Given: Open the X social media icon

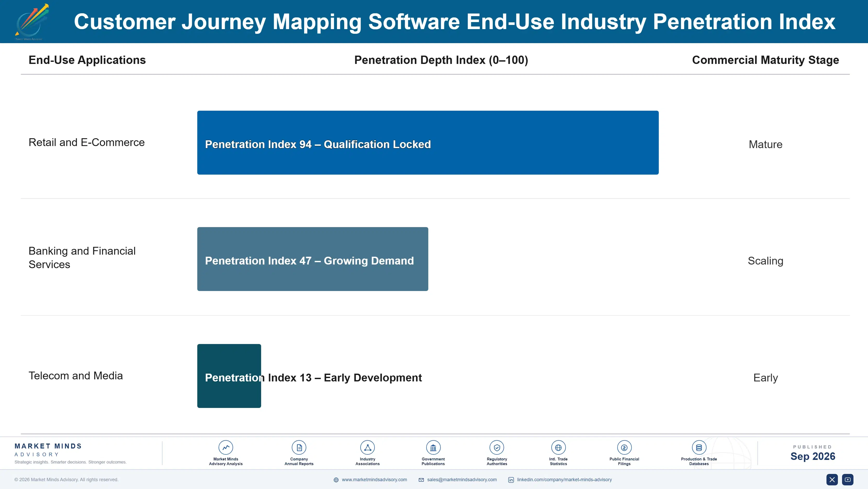Looking at the screenshot, I should coord(832,479).
